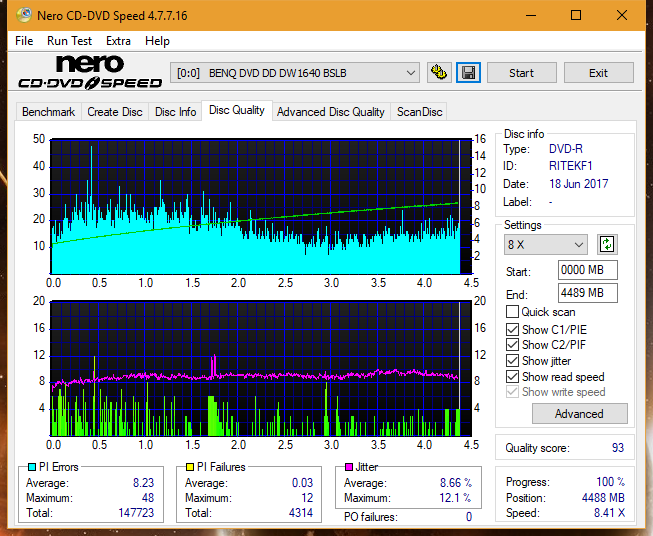
Task: Click the magenta Jitter legend swatch
Action: (x=349, y=467)
